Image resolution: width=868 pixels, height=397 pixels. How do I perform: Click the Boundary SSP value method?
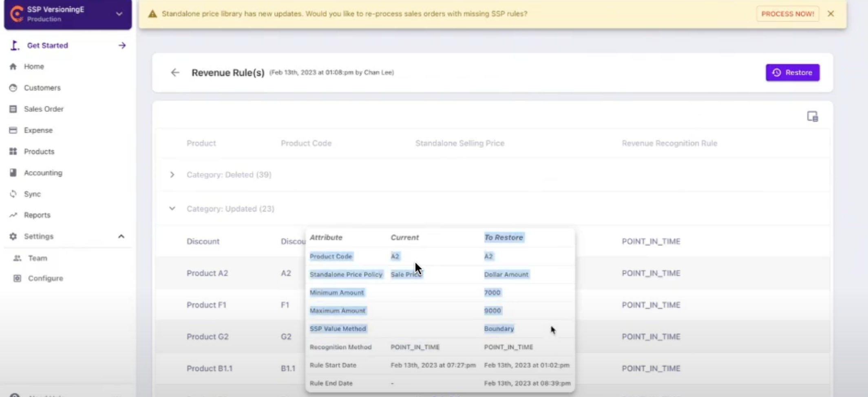[499, 329]
